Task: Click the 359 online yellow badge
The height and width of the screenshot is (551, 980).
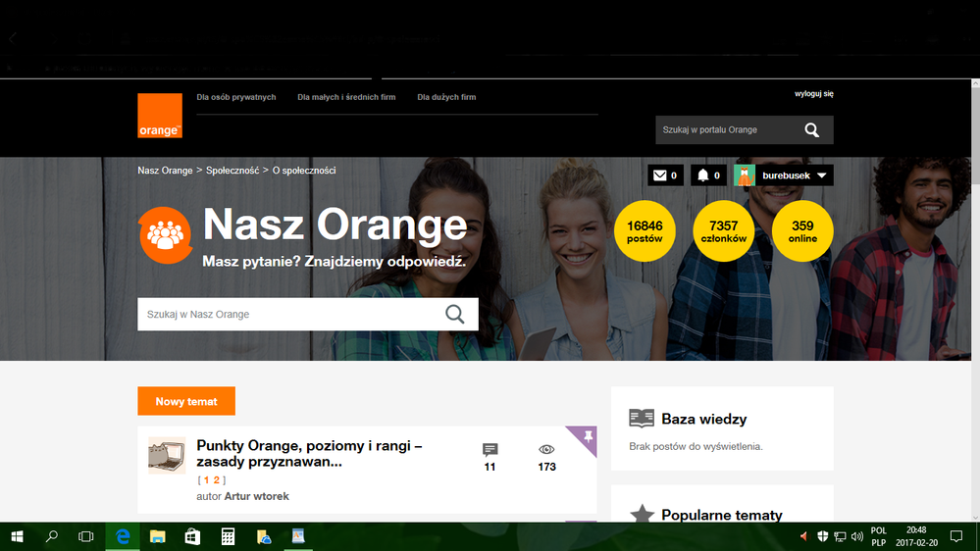Action: pyautogui.click(x=802, y=231)
